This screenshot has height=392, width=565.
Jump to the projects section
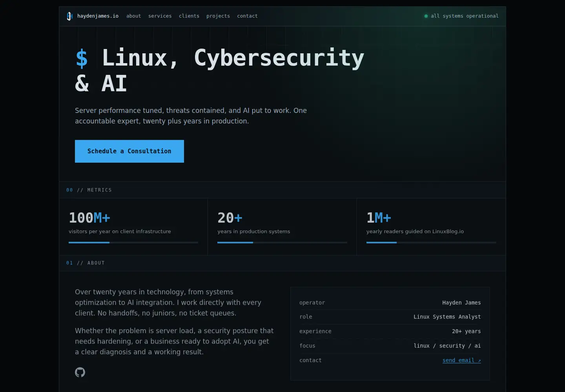coord(218,16)
